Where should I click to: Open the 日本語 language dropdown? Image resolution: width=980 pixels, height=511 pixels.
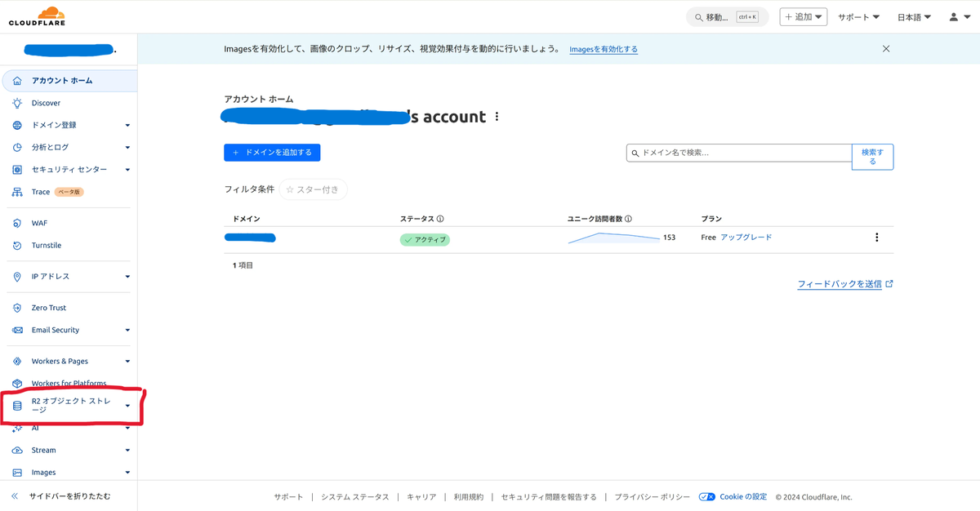tap(914, 17)
